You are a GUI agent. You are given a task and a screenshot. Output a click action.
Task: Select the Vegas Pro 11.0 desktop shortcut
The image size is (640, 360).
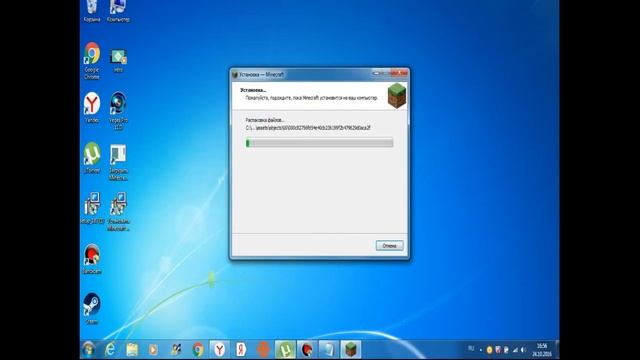tap(118, 111)
